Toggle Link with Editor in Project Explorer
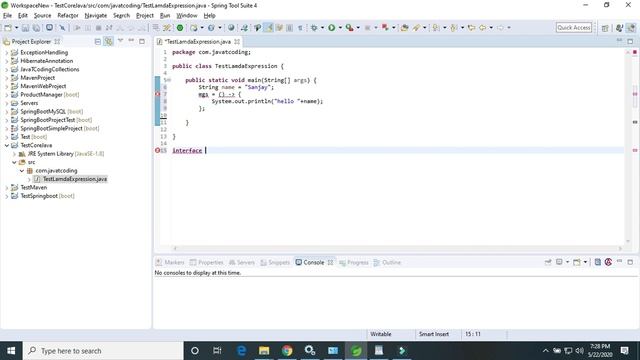Image resolution: width=640 pixels, height=360 pixels. [x=109, y=41]
